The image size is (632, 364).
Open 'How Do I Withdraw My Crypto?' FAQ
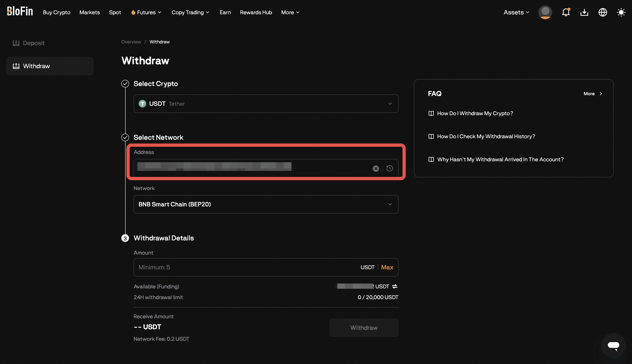coord(475,113)
